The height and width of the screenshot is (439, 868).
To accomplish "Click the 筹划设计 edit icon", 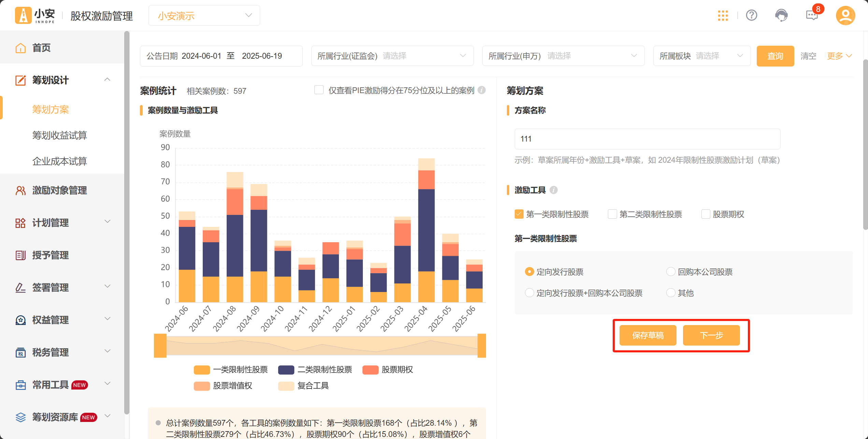I will click(x=20, y=80).
